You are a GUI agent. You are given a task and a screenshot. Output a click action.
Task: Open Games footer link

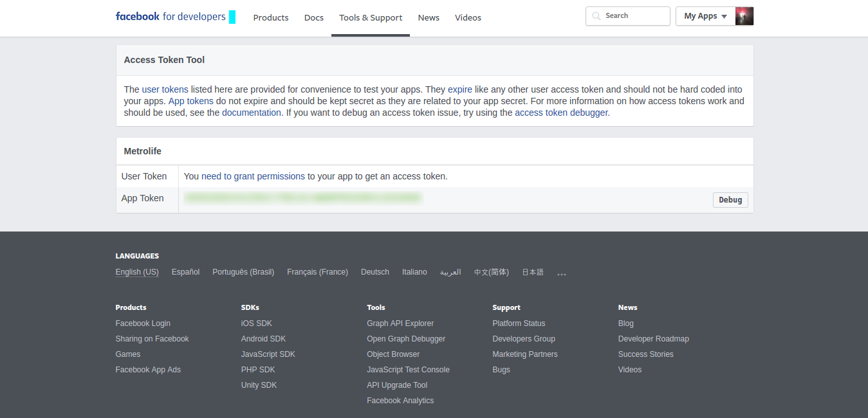click(x=128, y=354)
